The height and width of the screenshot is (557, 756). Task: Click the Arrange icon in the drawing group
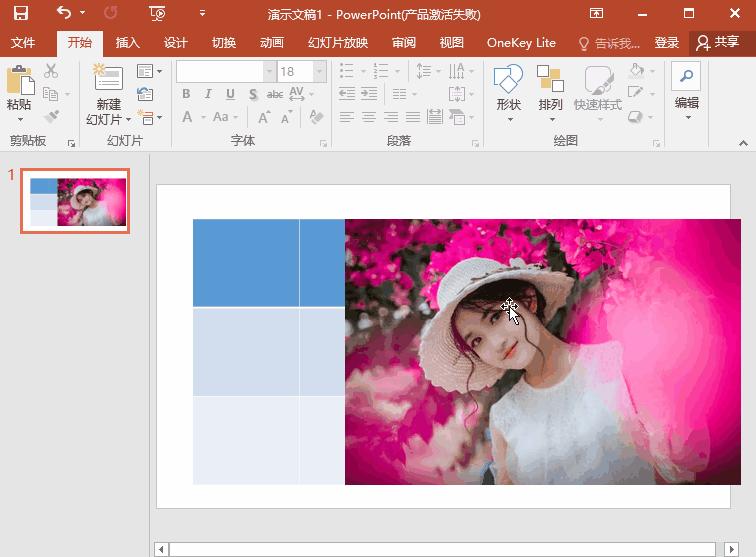point(550,80)
